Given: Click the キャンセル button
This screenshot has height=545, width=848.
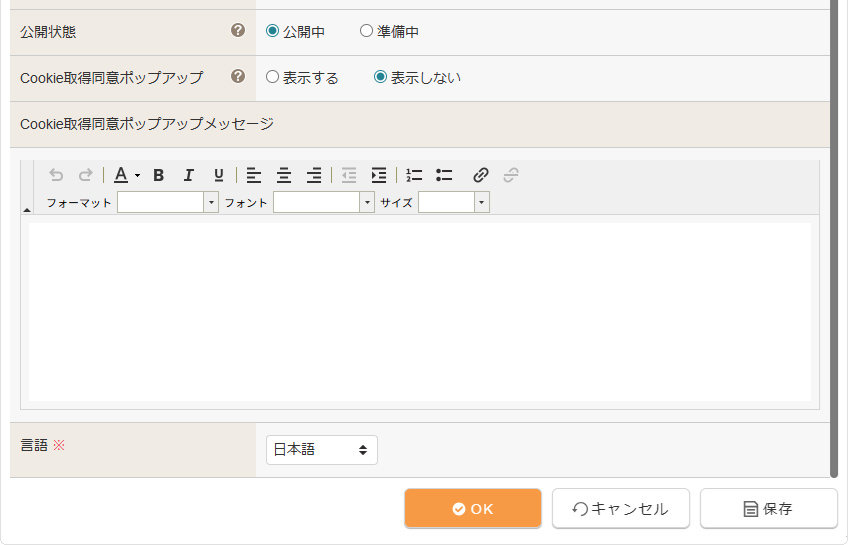Looking at the screenshot, I should pyautogui.click(x=620, y=508).
